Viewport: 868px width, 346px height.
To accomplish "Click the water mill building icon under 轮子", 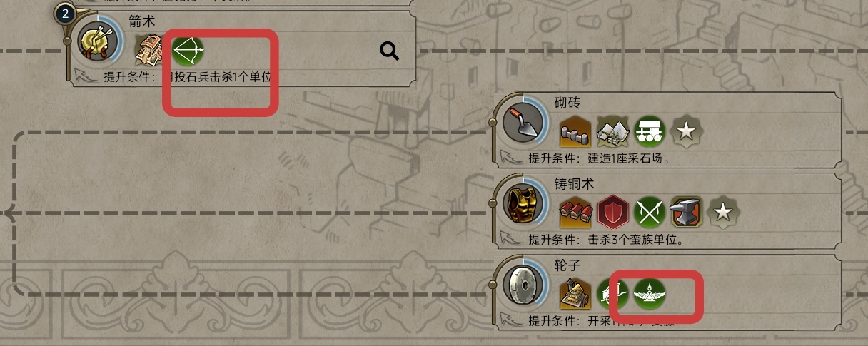I will coord(575,292).
